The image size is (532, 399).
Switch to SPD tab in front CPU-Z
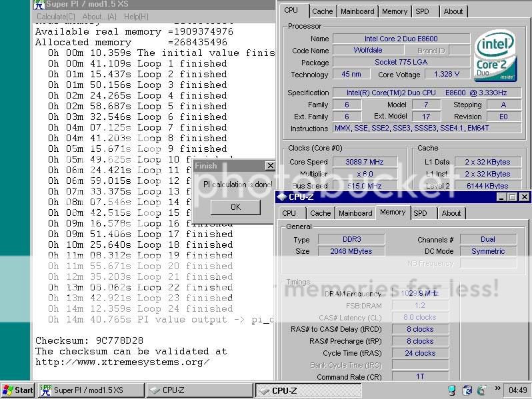pos(420,213)
